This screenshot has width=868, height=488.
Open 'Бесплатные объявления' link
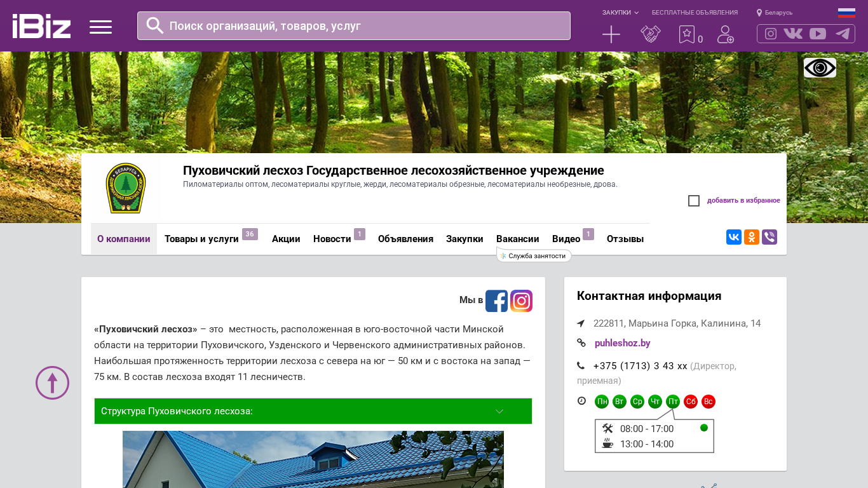[695, 13]
